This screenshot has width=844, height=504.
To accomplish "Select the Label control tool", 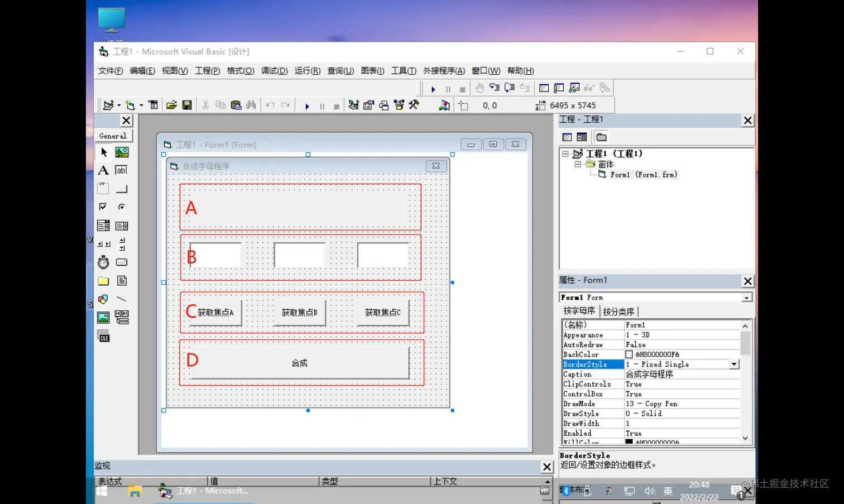I will 103,170.
